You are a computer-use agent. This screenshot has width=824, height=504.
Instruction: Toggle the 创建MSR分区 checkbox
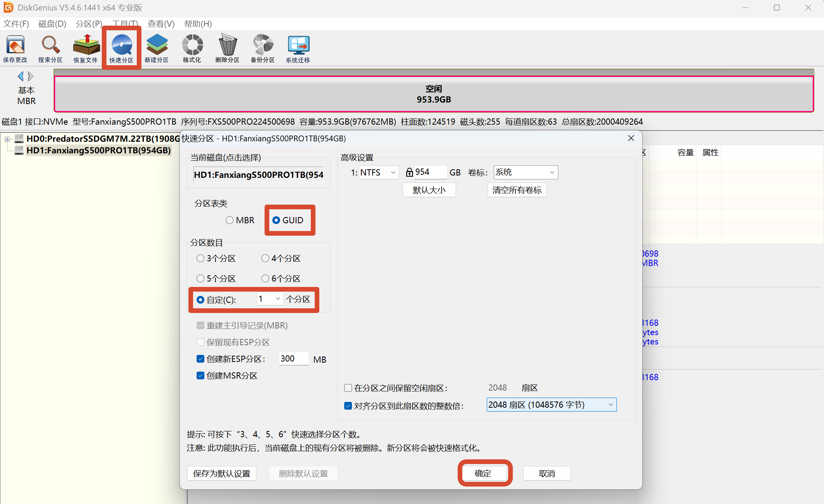click(200, 375)
